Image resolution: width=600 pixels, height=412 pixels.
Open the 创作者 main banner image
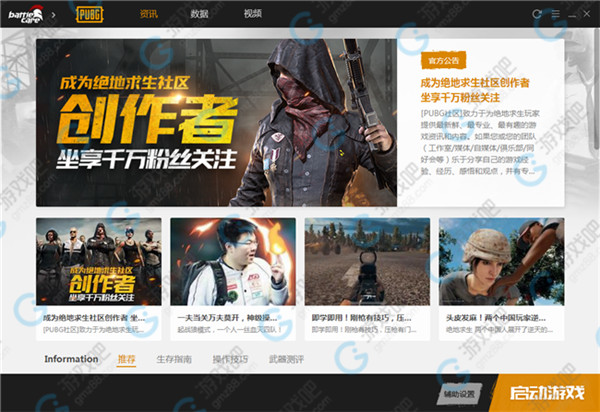[217, 123]
